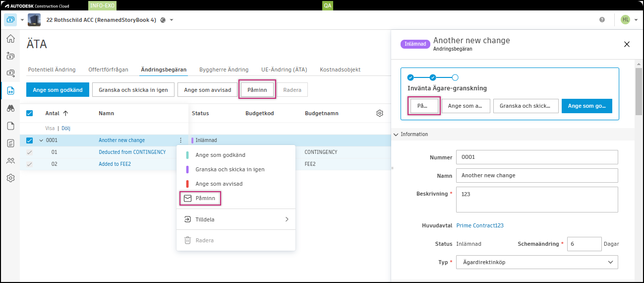644x283 pixels.
Task: Click the HL user avatar
Action: point(626,20)
